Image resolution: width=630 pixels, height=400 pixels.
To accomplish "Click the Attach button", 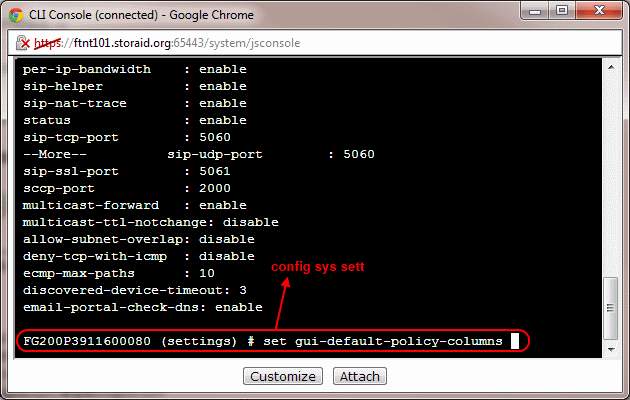I will 360,376.
